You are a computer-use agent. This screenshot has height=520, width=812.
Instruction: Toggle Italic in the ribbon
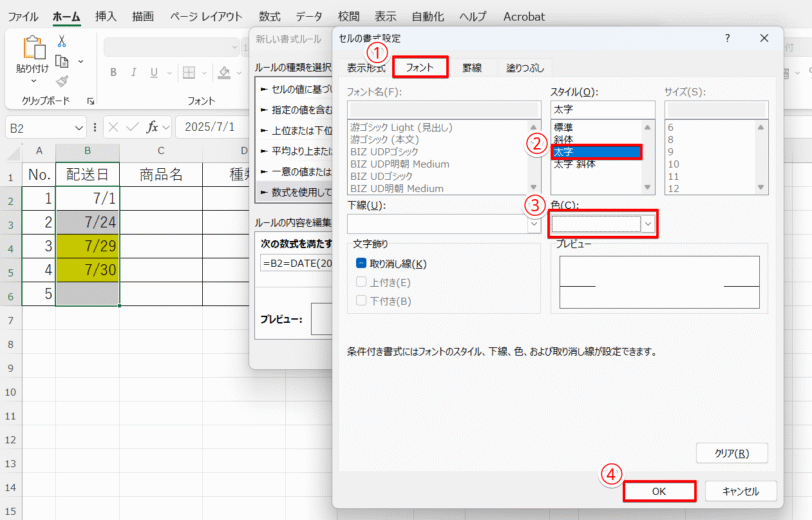[134, 73]
